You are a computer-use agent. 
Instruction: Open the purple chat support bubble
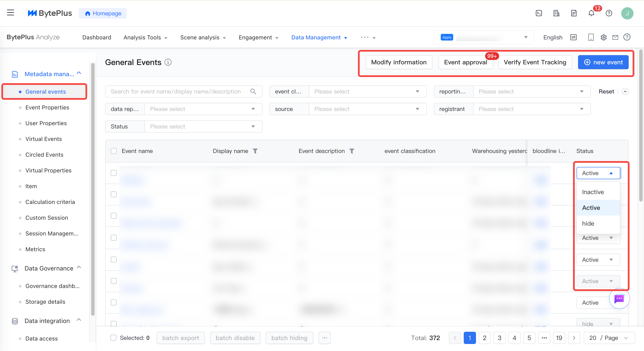619,298
